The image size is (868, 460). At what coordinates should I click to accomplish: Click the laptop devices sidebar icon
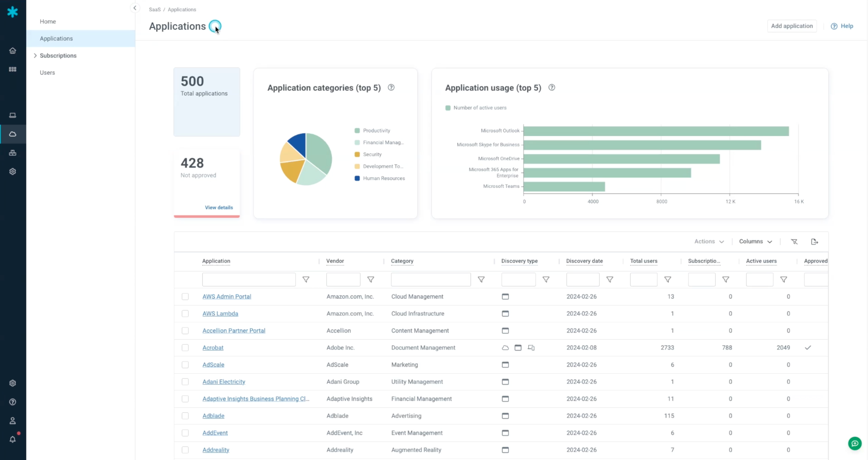[12, 115]
